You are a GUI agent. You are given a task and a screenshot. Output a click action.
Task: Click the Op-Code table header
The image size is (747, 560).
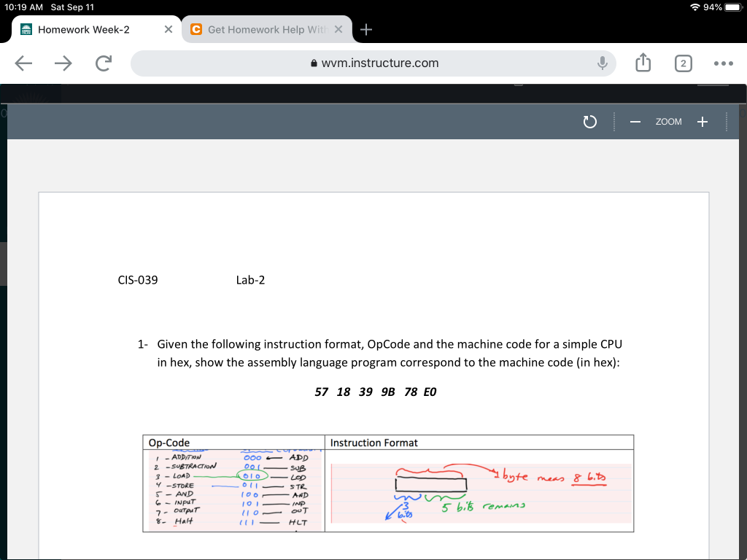169,443
